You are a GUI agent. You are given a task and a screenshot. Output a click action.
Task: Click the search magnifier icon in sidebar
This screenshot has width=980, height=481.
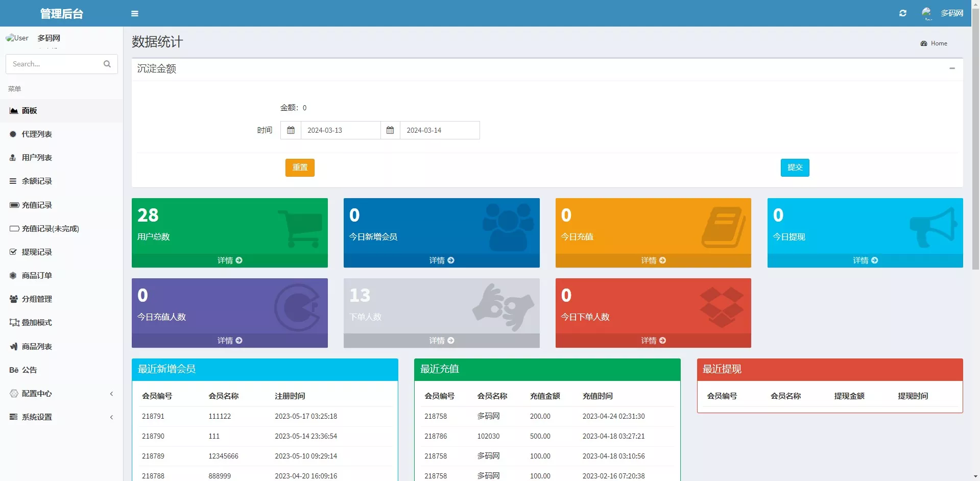(107, 64)
